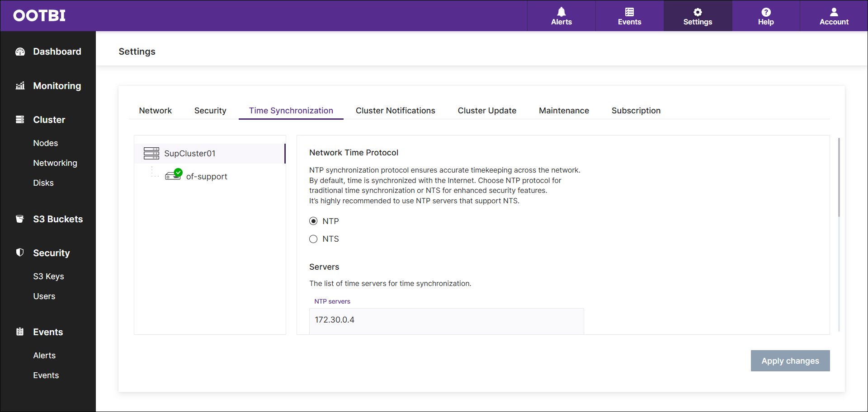
Task: Open S3 Buckets from the sidebar
Action: [58, 219]
